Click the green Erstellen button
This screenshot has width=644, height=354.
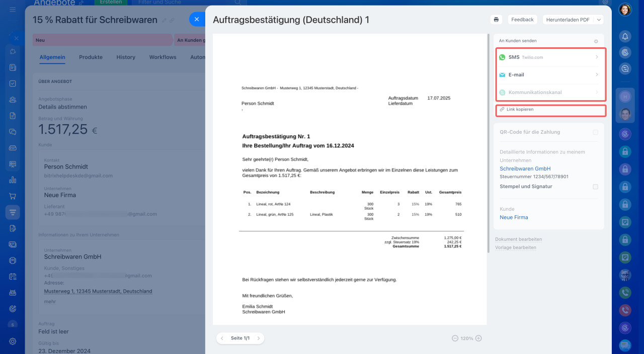tap(111, 3)
